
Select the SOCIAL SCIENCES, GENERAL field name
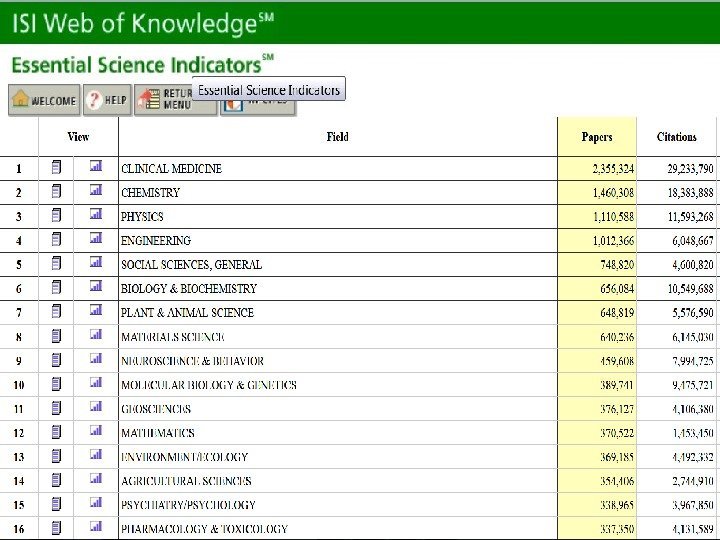coord(191,264)
